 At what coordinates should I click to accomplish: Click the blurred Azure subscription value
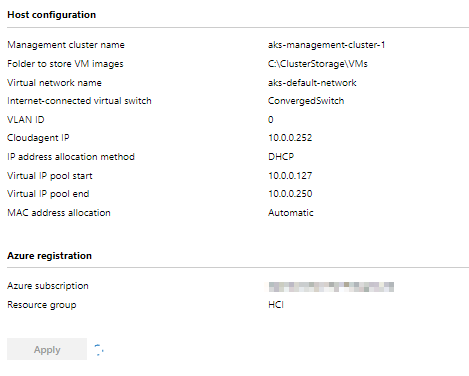[331, 287]
